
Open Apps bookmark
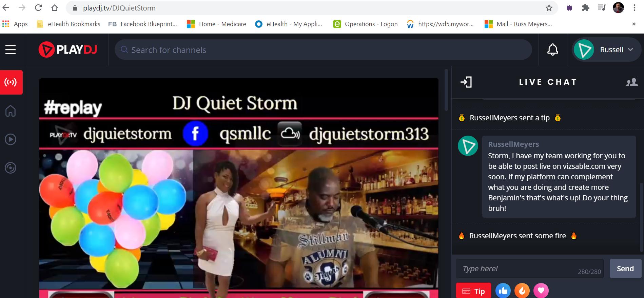pyautogui.click(x=15, y=24)
